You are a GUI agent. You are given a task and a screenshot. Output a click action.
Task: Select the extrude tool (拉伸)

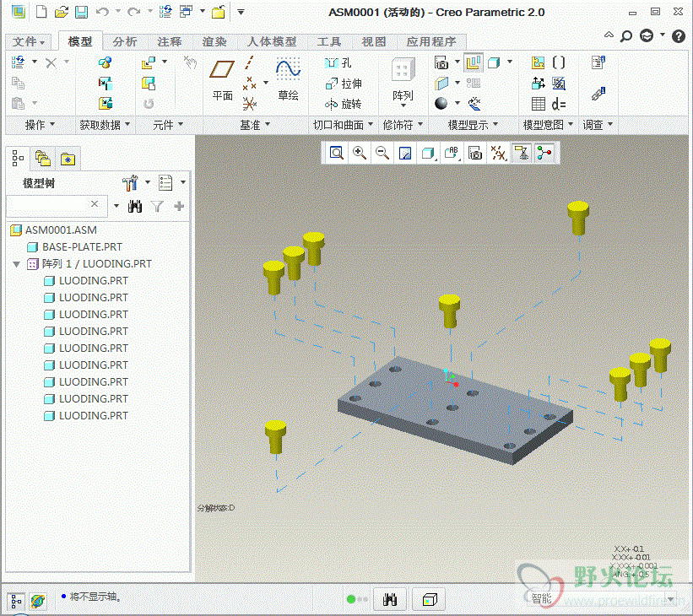click(x=344, y=84)
